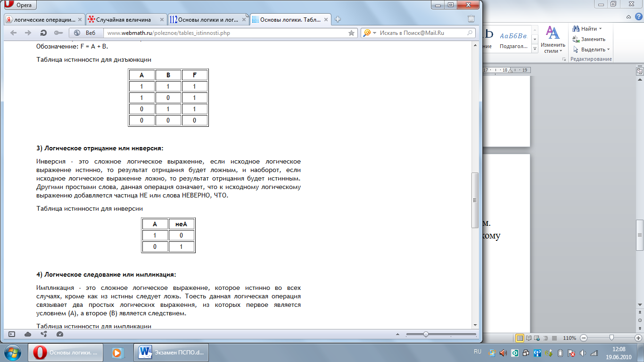Open the Opera view options arrow
The width and height of the screenshot is (644, 362).
coord(397,334)
